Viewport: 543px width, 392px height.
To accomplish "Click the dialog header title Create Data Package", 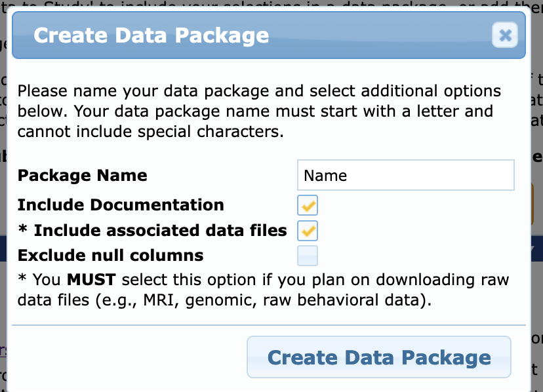I will click(151, 35).
